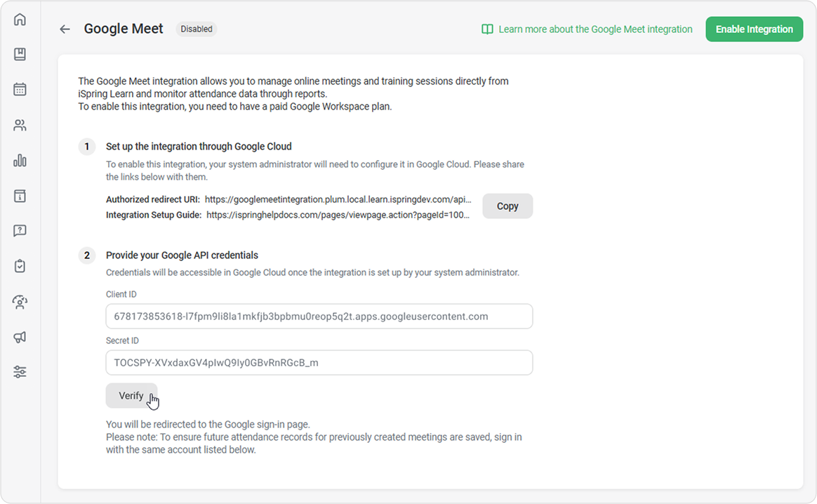The image size is (817, 504).
Task: Click the Copy button
Action: point(507,206)
